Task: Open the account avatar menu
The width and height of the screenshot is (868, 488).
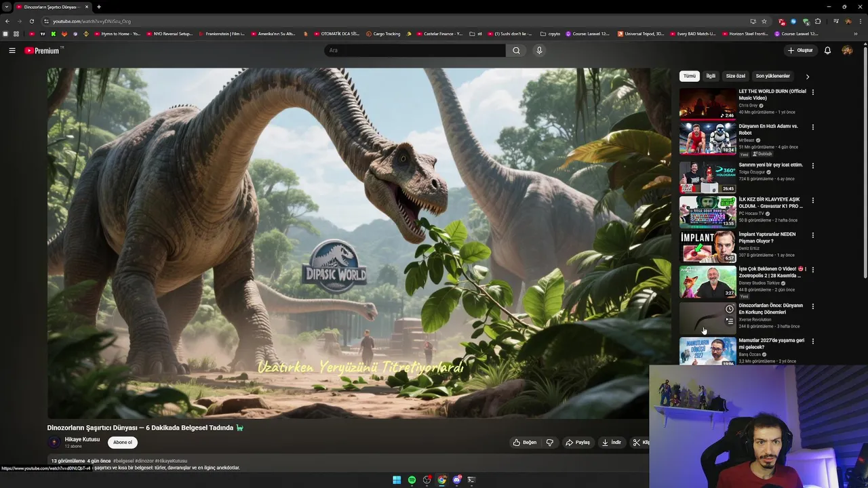Action: click(x=847, y=50)
